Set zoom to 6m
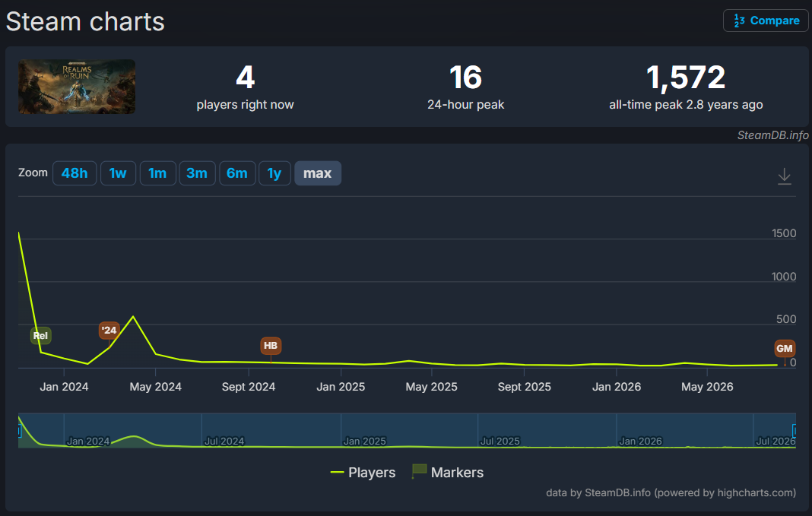Screen dimensions: 812x516 (x=237, y=173)
